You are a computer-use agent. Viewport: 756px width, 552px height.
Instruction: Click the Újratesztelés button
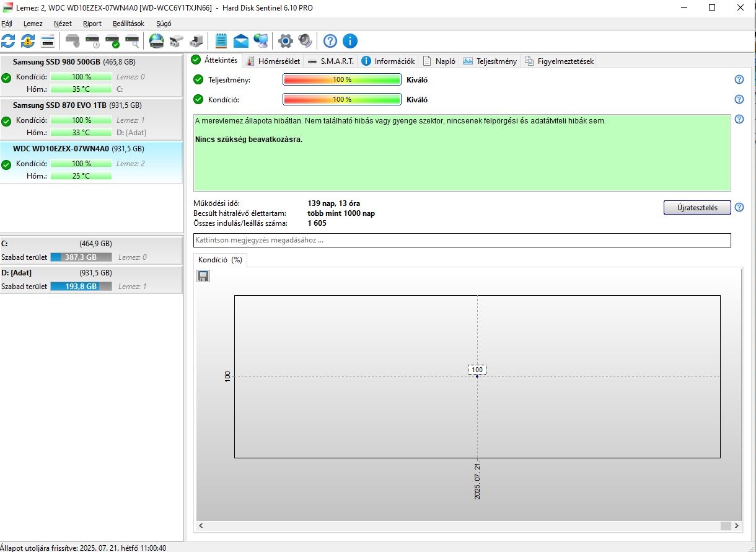pyautogui.click(x=697, y=207)
